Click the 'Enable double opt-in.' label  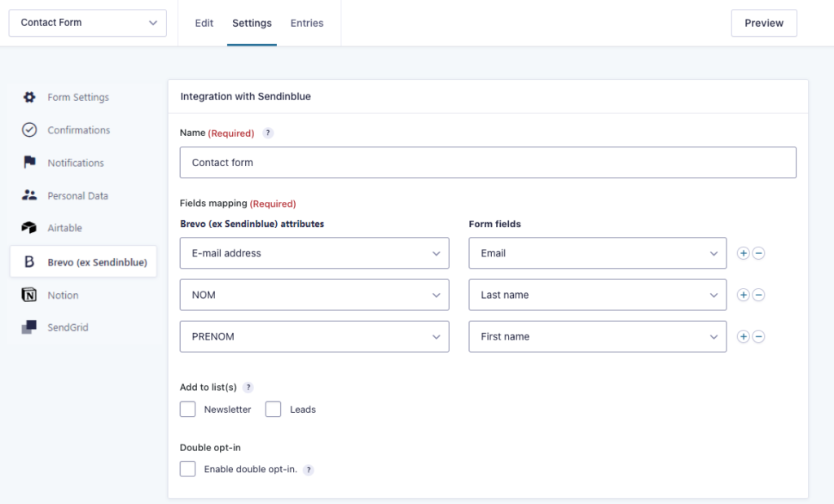[x=251, y=469]
